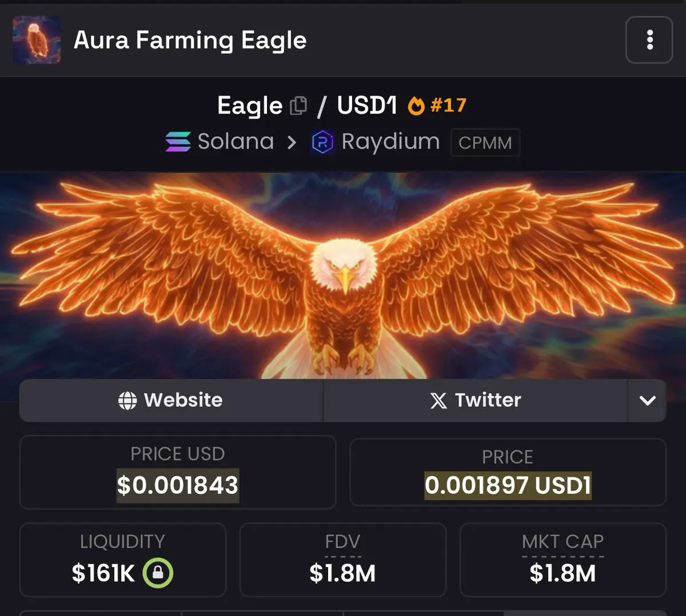Click the MKT CAP value box
The height and width of the screenshot is (616, 686).
tap(563, 560)
